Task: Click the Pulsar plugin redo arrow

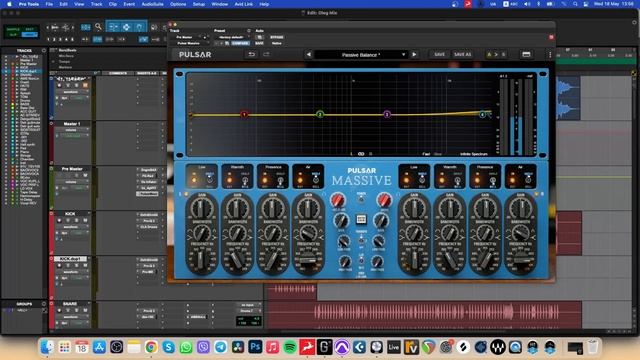Action: 266,54
